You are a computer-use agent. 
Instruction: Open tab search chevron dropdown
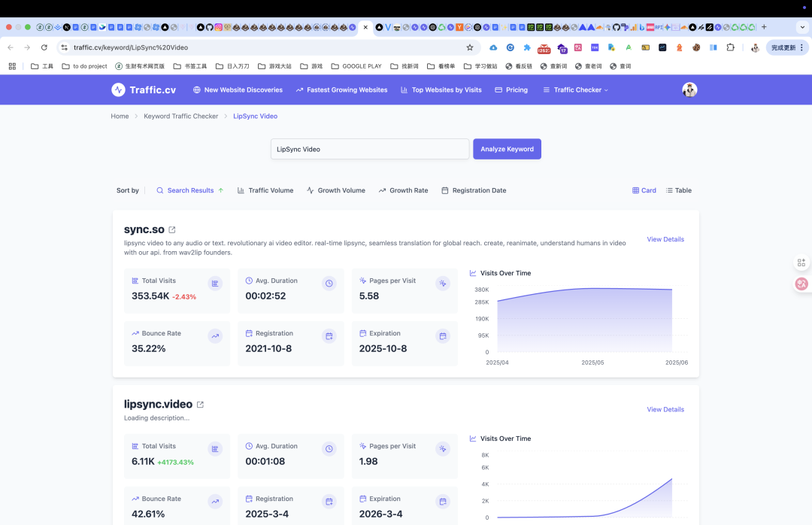803,27
